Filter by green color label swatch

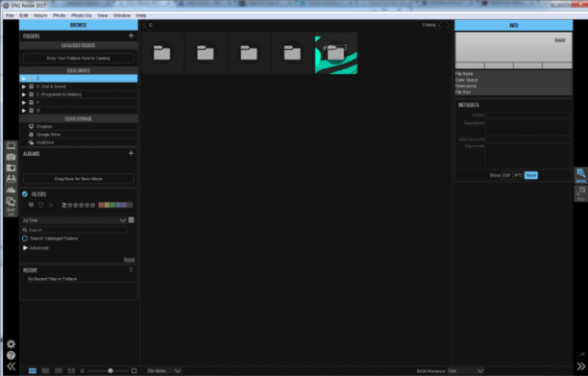click(x=112, y=205)
